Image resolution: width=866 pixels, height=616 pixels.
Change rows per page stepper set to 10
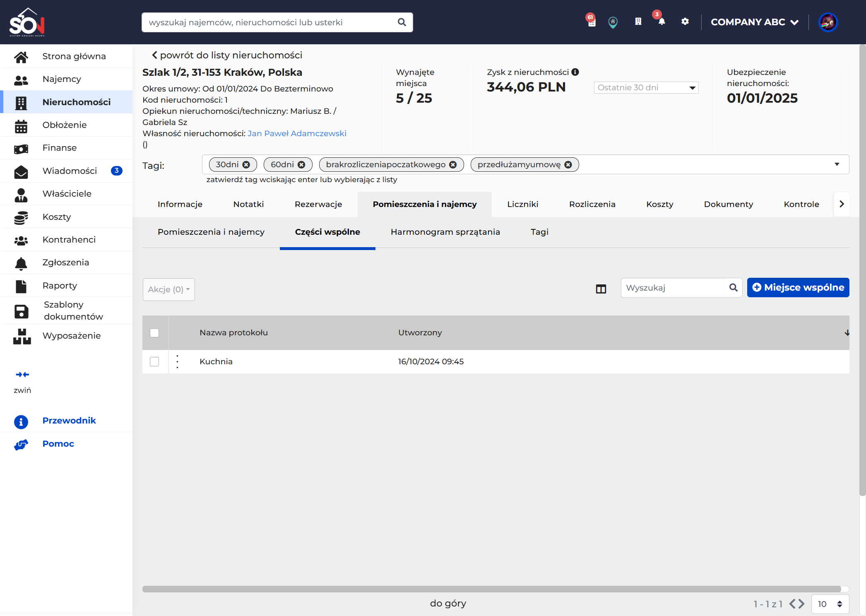(x=830, y=604)
